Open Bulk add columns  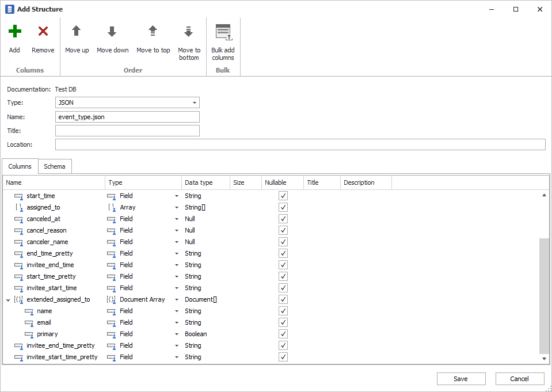pyautogui.click(x=223, y=32)
